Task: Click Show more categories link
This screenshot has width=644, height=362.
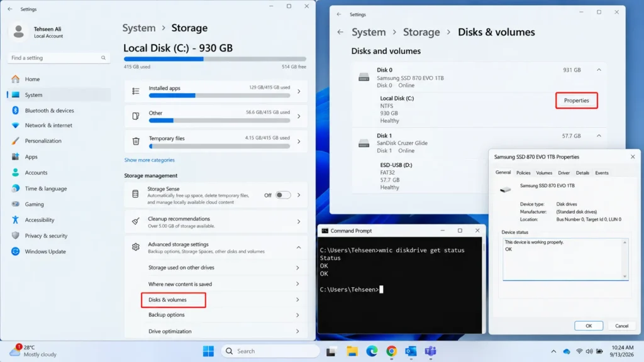Action: point(150,160)
